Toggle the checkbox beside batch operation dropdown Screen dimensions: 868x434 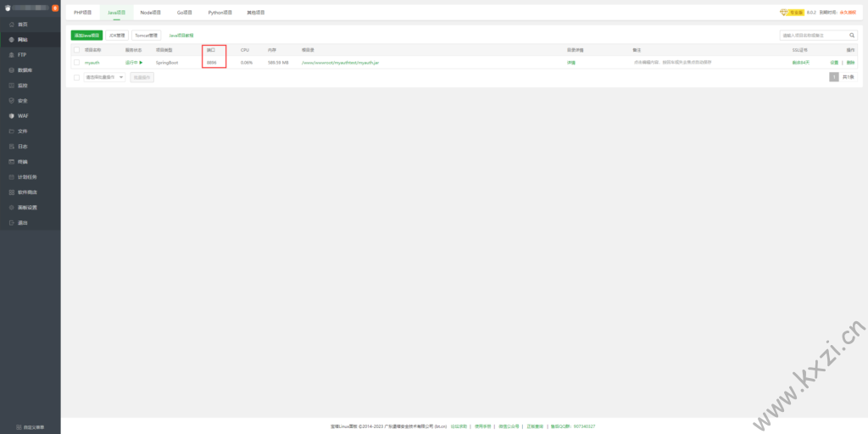click(76, 77)
